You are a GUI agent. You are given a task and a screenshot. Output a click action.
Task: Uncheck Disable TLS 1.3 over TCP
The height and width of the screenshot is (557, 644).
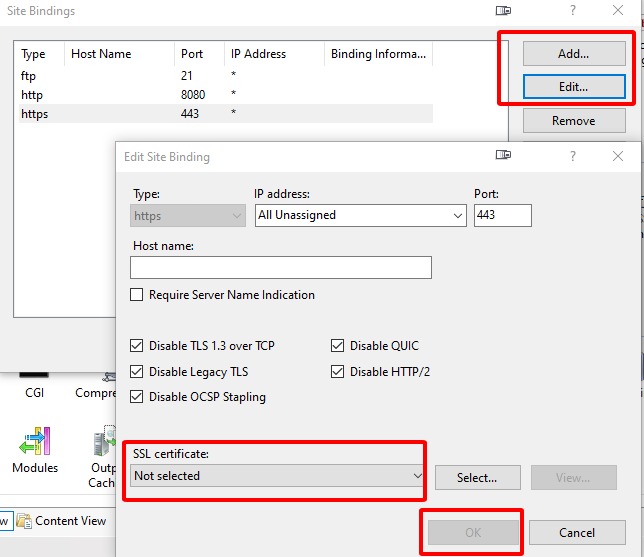point(136,346)
